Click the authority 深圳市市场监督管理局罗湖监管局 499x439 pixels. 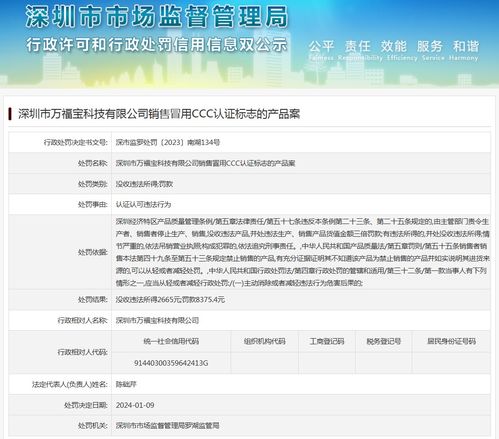pyautogui.click(x=167, y=426)
